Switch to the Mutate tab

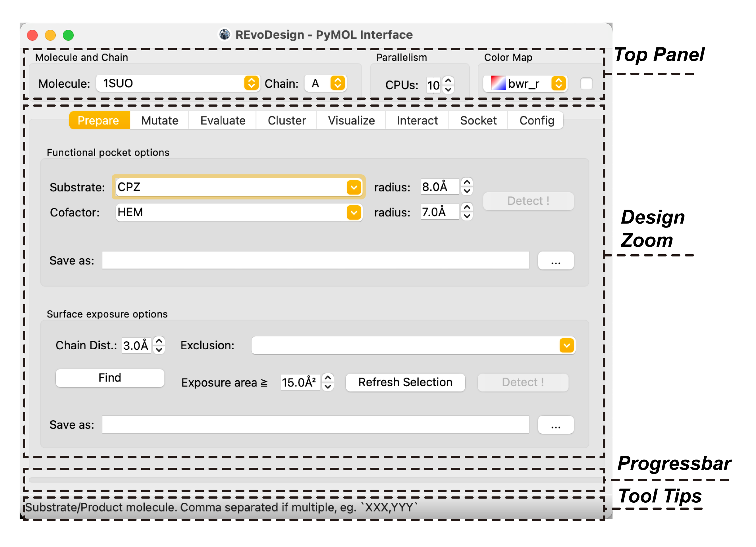(160, 120)
